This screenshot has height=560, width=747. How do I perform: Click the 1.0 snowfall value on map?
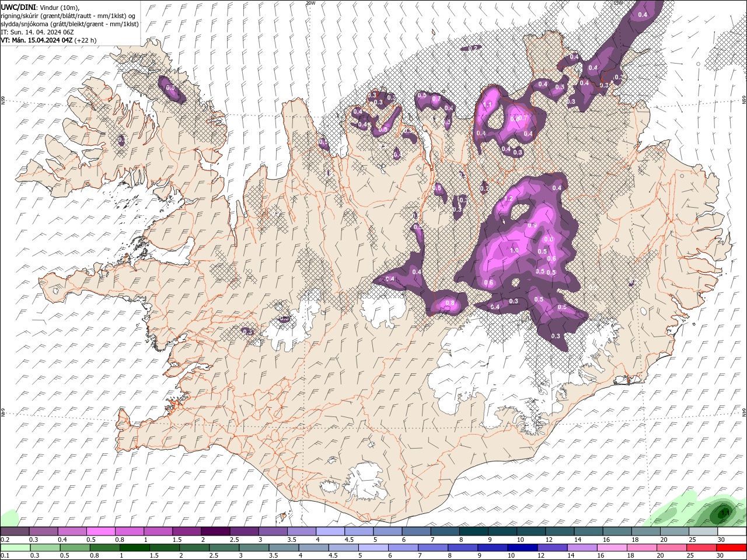[x=514, y=250]
